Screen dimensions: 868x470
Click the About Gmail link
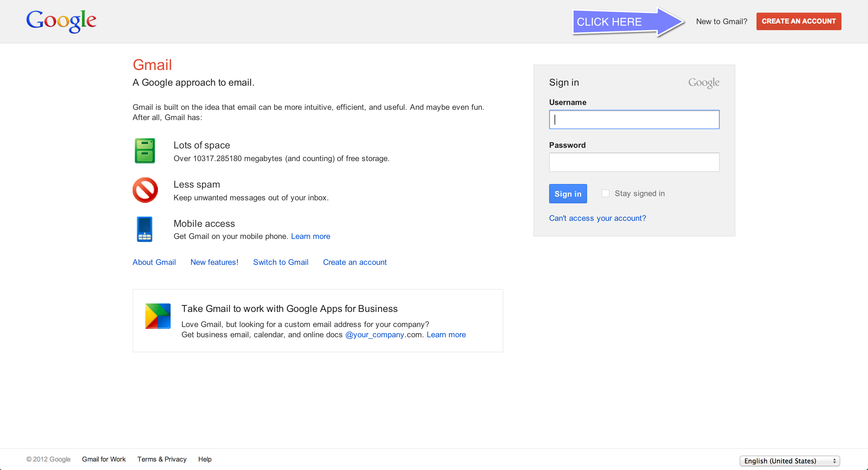(x=154, y=262)
